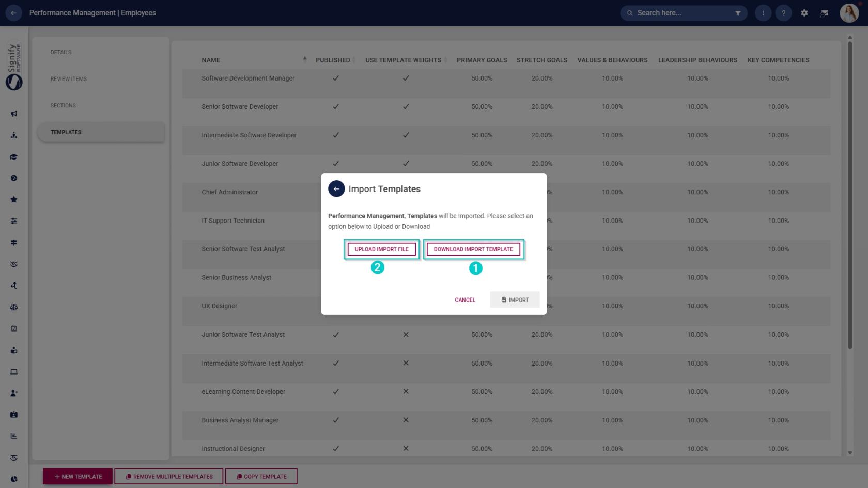This screenshot has width=868, height=488.
Task: Sort table by NAME column arrow
Action: point(305,60)
